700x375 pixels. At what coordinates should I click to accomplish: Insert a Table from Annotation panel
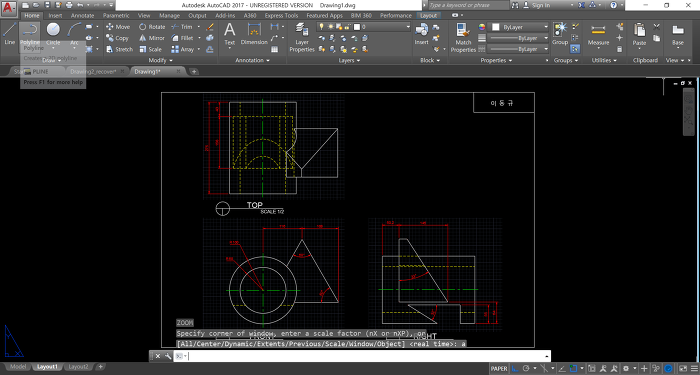[x=275, y=50]
